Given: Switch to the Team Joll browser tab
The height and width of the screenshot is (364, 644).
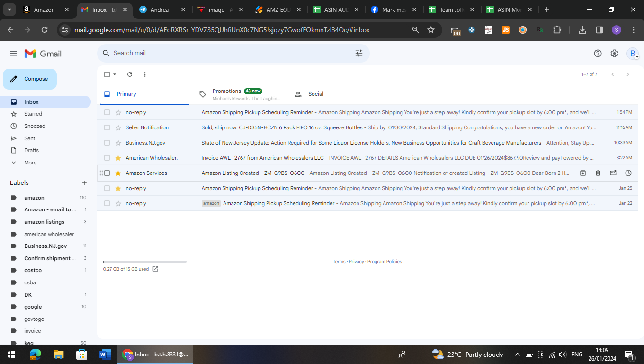Looking at the screenshot, I should click(x=451, y=9).
